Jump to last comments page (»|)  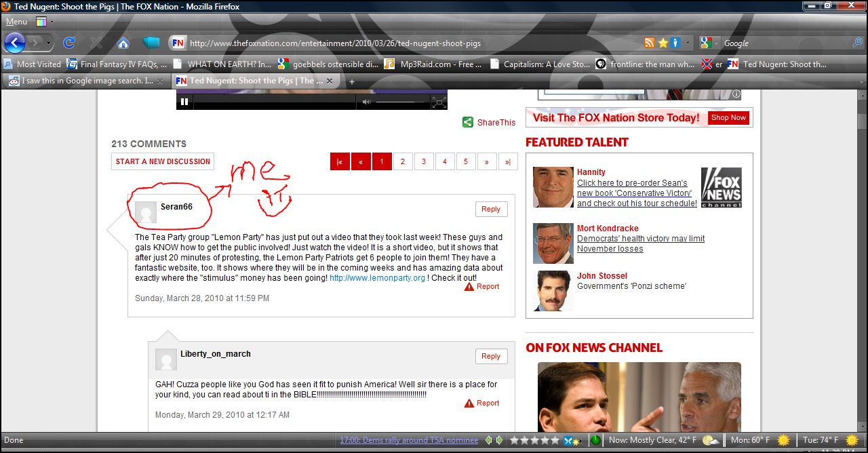coord(508,161)
